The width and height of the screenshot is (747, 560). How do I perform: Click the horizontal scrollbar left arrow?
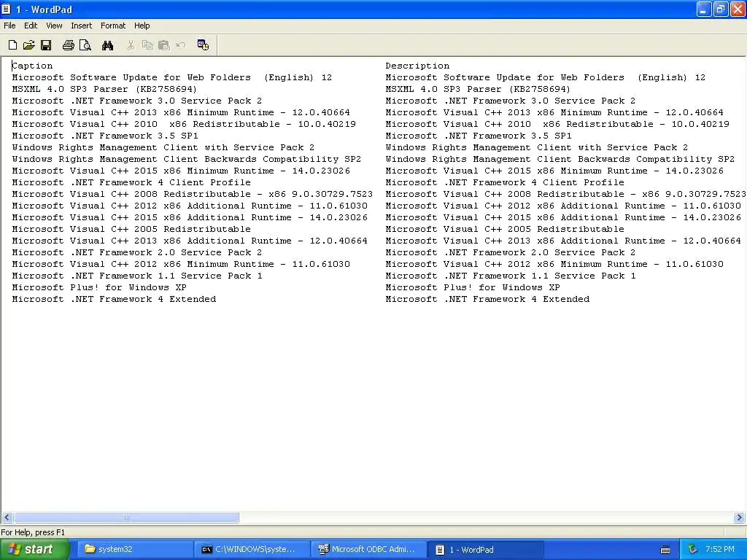click(7, 517)
